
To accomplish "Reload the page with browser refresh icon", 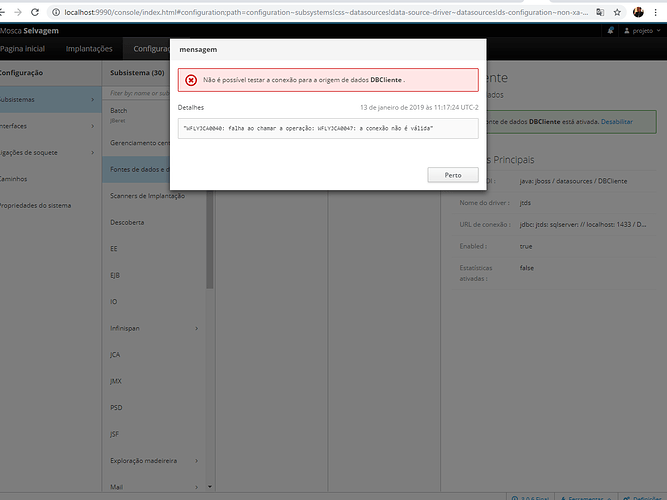I will click(35, 12).
